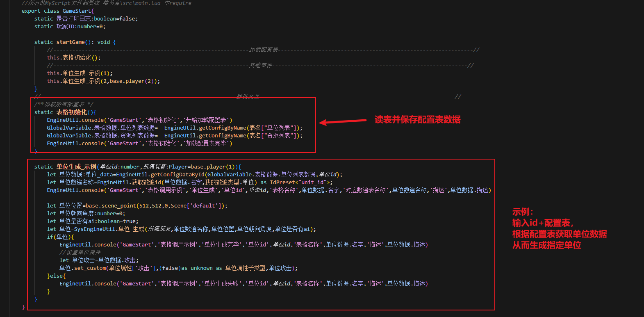Click the /**加载所有配置表 */ doc comment
This screenshot has height=317, width=644.
[x=64, y=105]
